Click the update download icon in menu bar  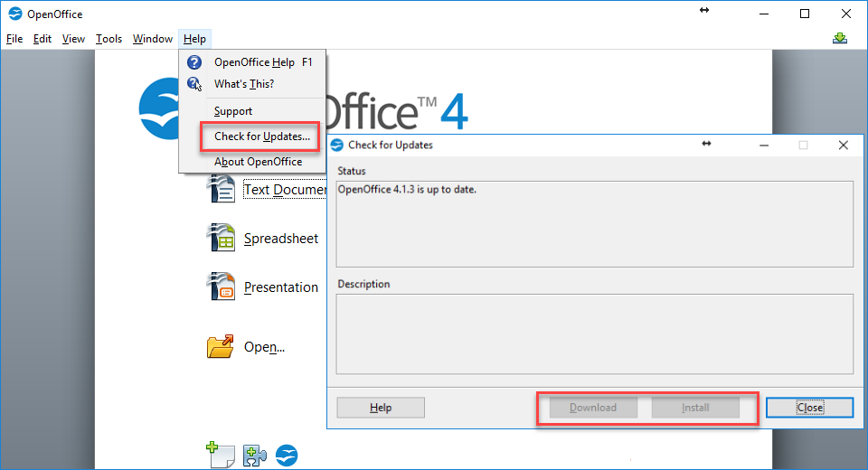(840, 38)
